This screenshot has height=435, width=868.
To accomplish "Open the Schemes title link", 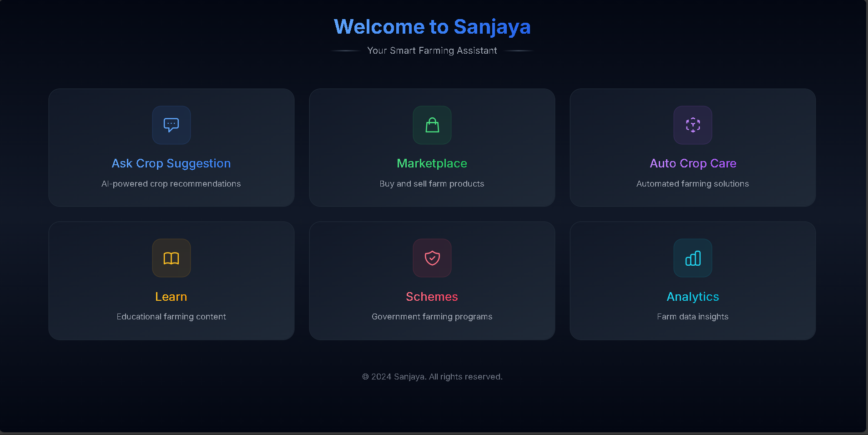I will (x=432, y=297).
